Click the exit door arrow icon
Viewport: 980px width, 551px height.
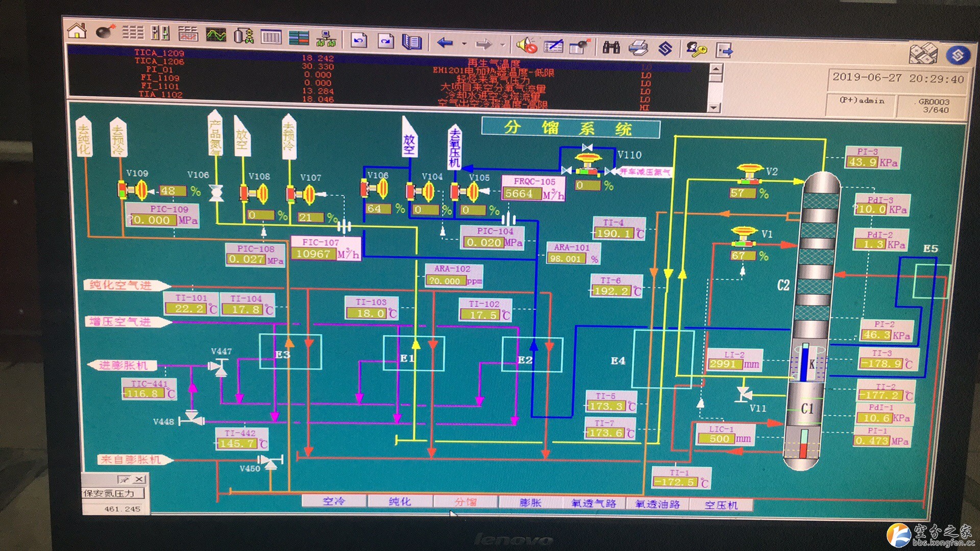724,51
